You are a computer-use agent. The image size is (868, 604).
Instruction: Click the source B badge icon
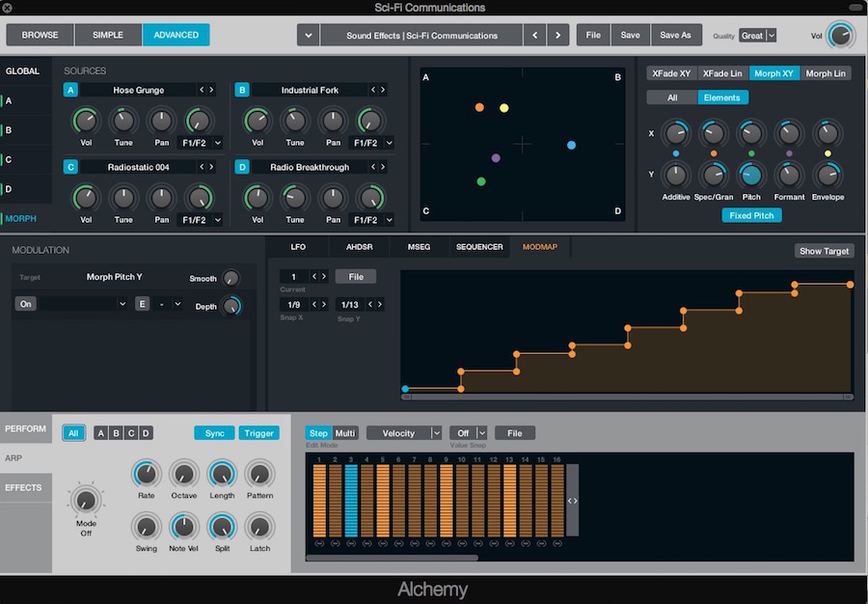242,90
